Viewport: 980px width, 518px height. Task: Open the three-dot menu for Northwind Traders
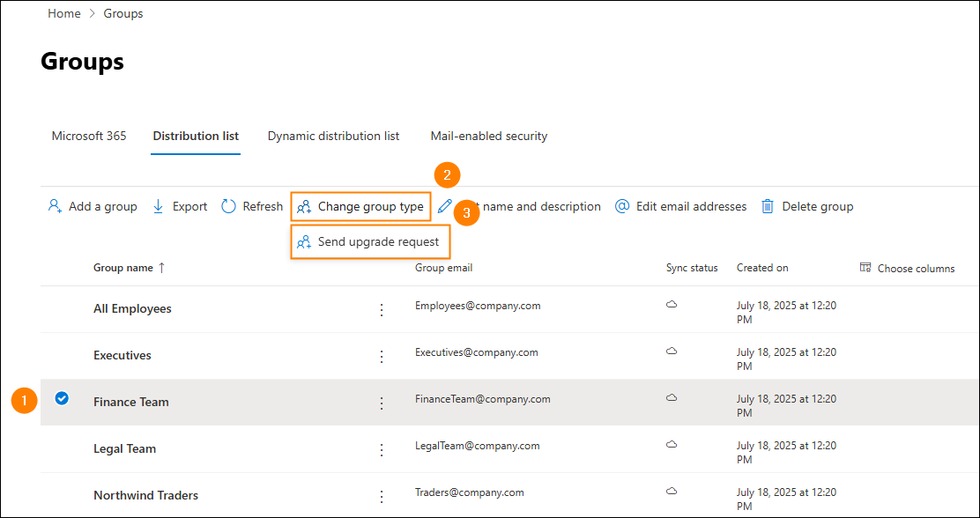pos(382,497)
